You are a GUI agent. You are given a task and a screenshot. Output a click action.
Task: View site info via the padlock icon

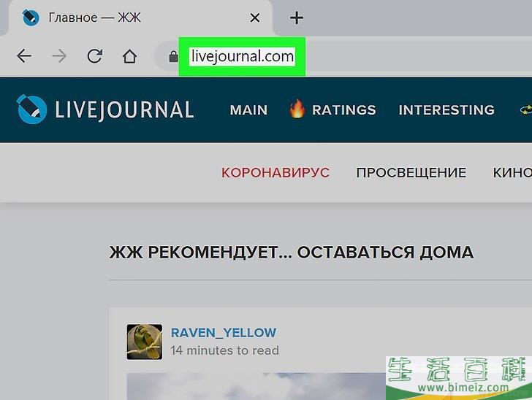[x=173, y=56]
